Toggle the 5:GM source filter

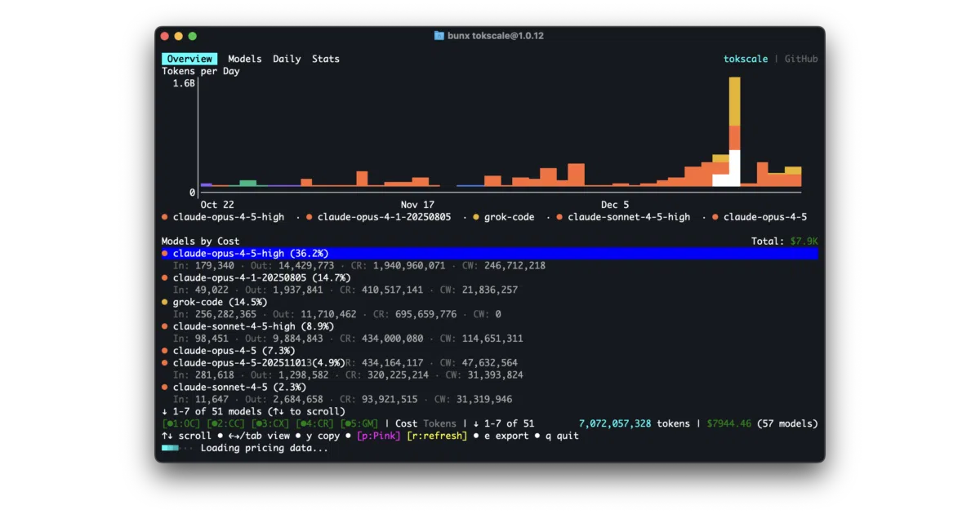coord(360,423)
